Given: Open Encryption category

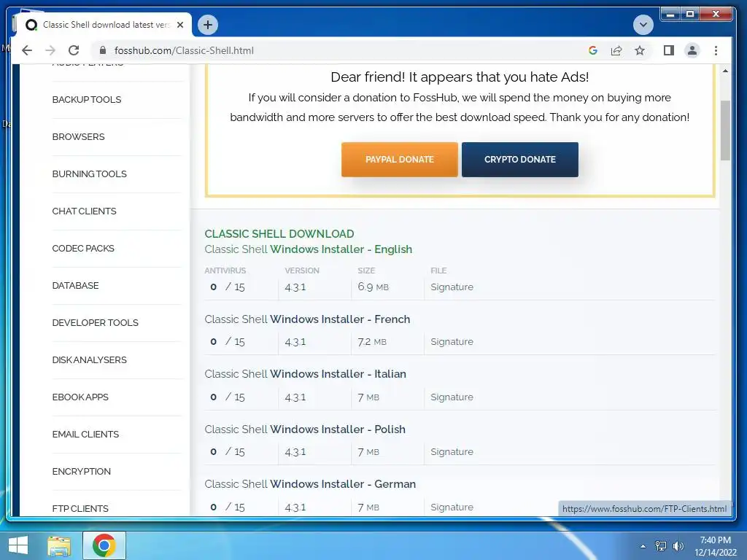Looking at the screenshot, I should click(82, 471).
